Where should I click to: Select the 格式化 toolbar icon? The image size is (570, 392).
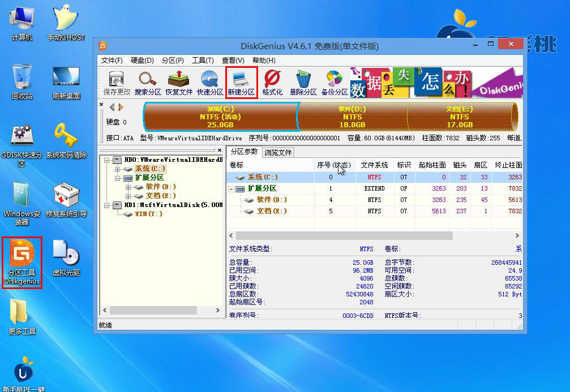coord(272,83)
